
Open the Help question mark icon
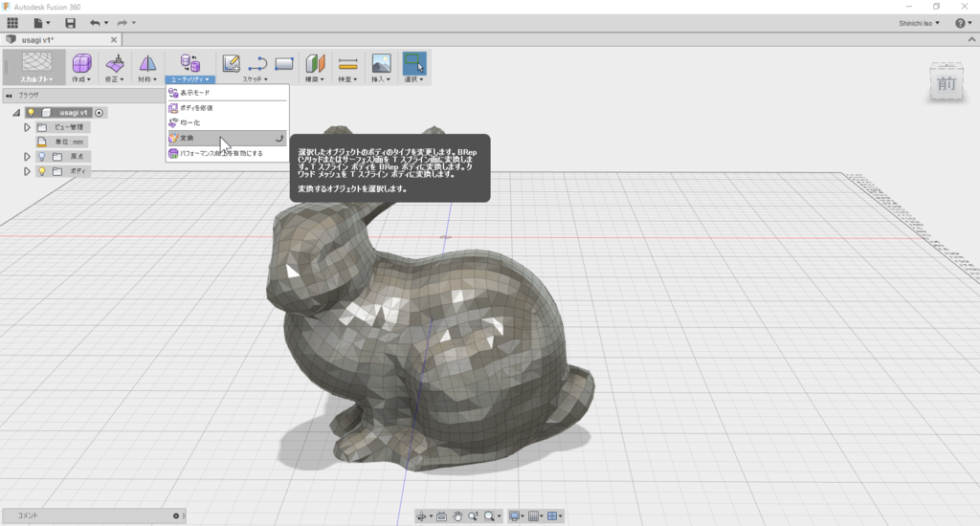pyautogui.click(x=960, y=23)
